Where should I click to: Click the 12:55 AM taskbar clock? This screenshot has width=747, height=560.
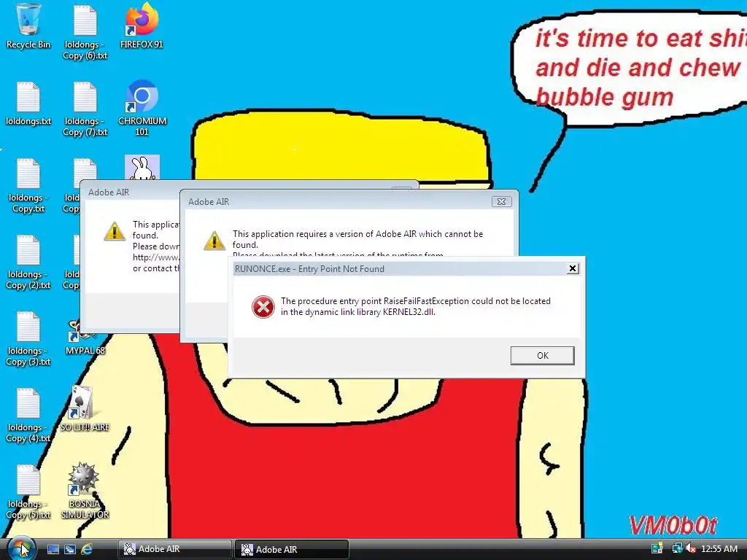719,548
